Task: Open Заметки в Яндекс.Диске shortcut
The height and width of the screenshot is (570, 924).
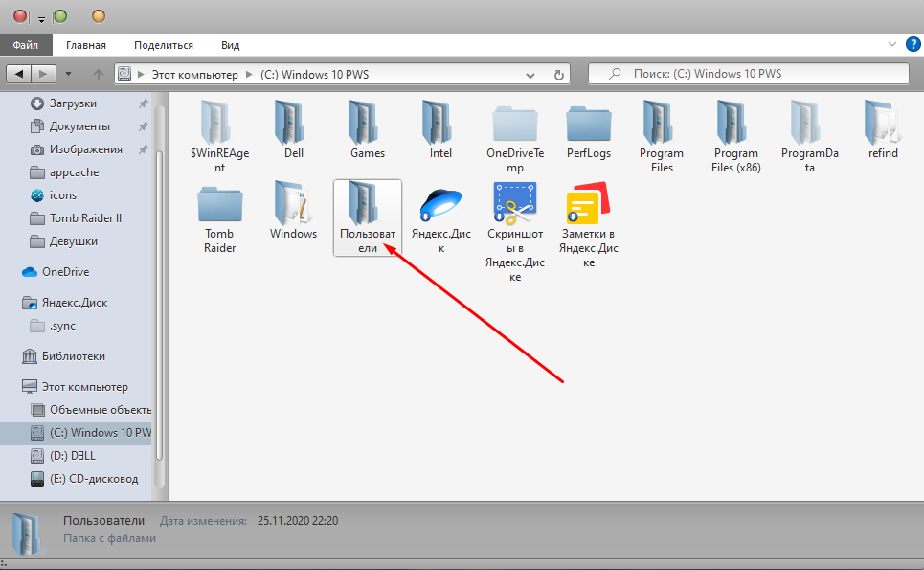Action: pos(588,203)
